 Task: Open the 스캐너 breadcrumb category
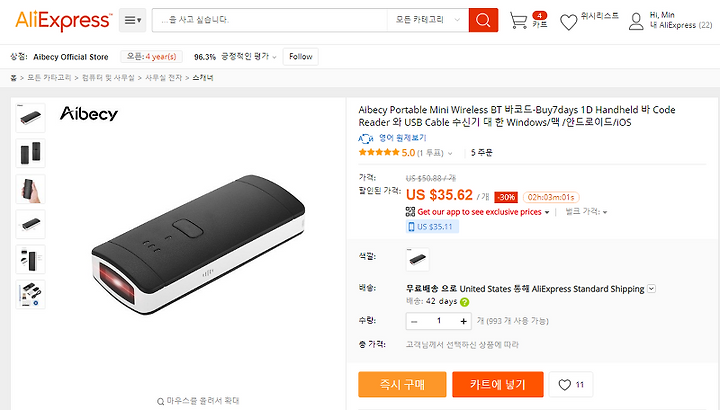click(x=202, y=78)
